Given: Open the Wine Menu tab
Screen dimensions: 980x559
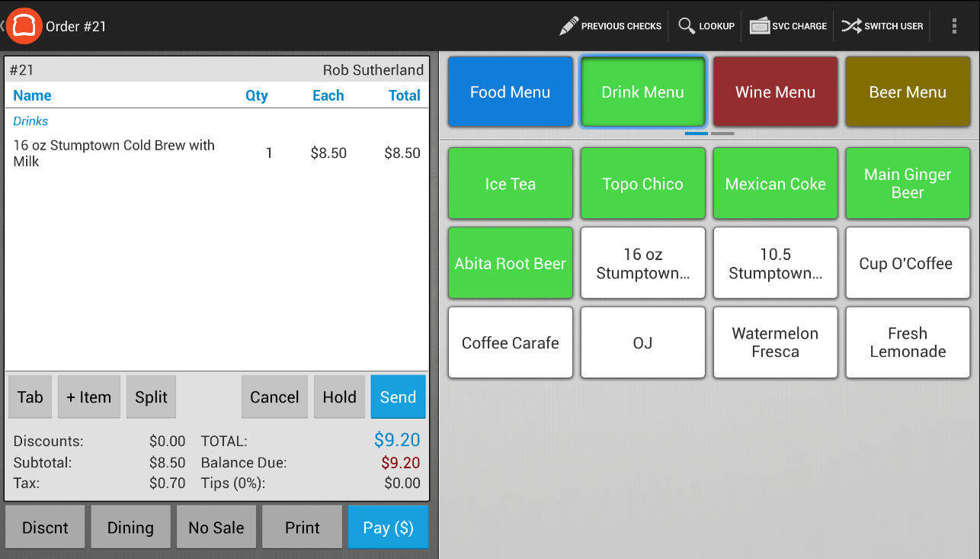Looking at the screenshot, I should click(775, 92).
